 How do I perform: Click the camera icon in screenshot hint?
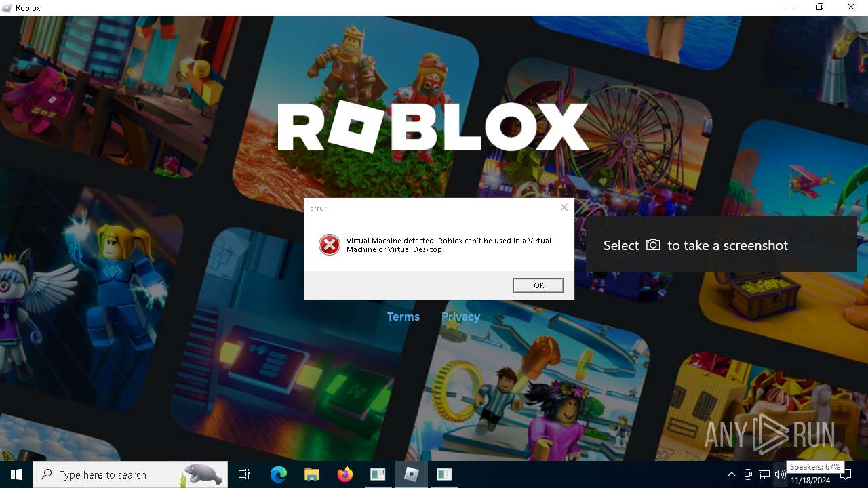click(653, 245)
